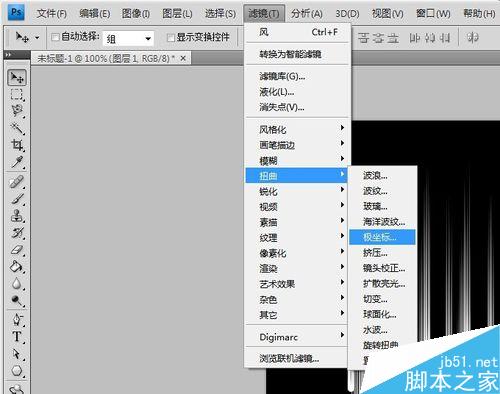Choose 挤压... filter
The width and height of the screenshot is (500, 394).
tap(382, 253)
